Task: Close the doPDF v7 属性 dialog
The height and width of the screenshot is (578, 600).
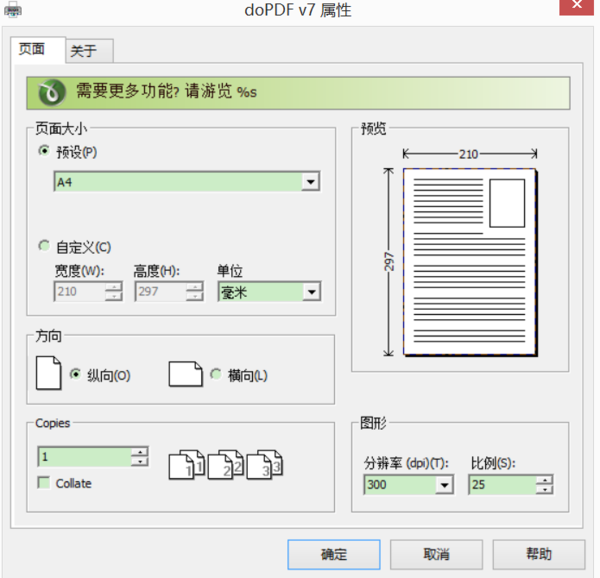Action: 577,7
